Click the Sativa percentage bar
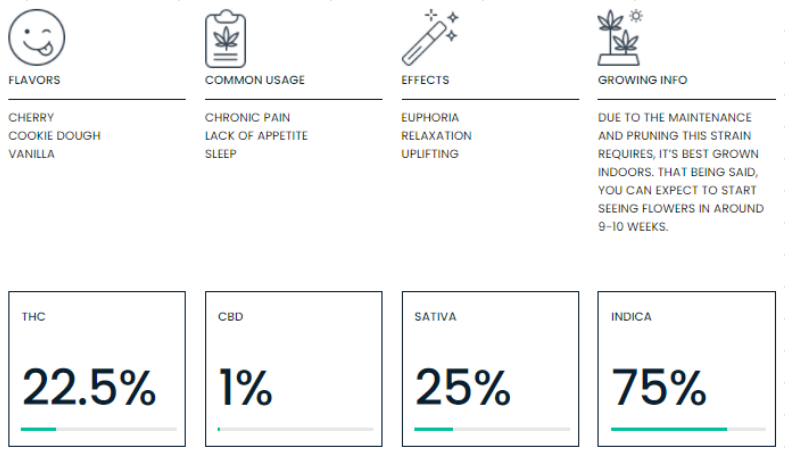Image resolution: width=785 pixels, height=455 pixels. [491, 429]
